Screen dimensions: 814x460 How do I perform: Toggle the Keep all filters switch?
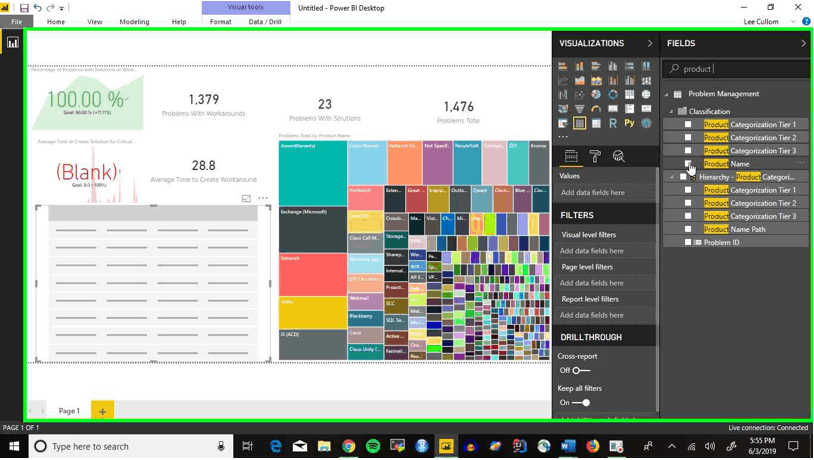point(581,402)
